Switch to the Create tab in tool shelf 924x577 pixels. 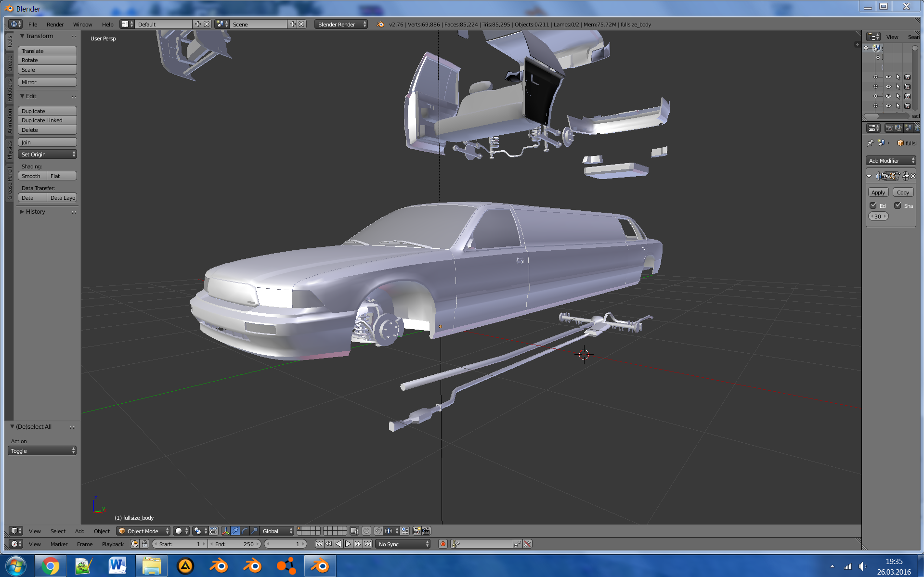tap(9, 63)
